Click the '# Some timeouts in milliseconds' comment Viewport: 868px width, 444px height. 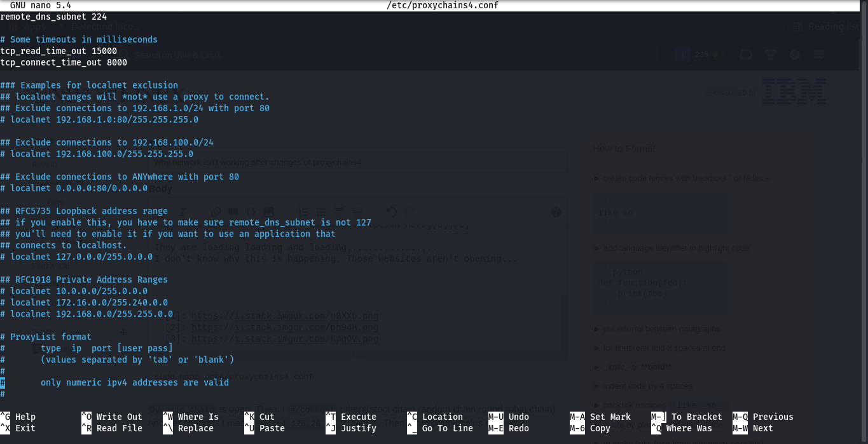(79, 39)
